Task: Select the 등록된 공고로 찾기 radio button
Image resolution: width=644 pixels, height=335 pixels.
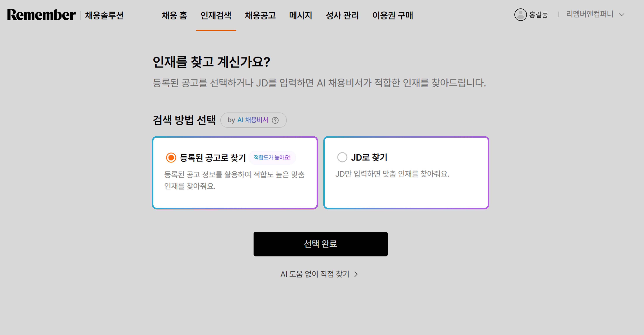Action: point(171,157)
